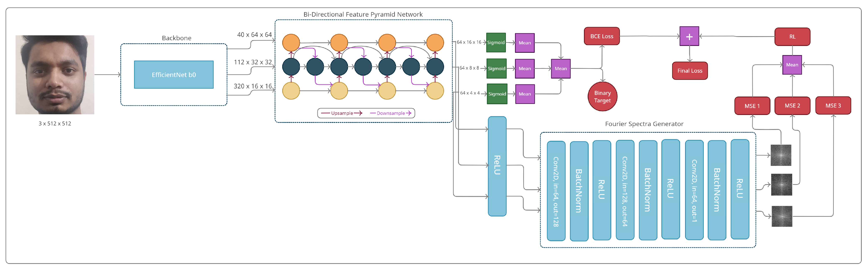Click the Binary Target circle
The image size is (868, 271).
click(x=602, y=96)
